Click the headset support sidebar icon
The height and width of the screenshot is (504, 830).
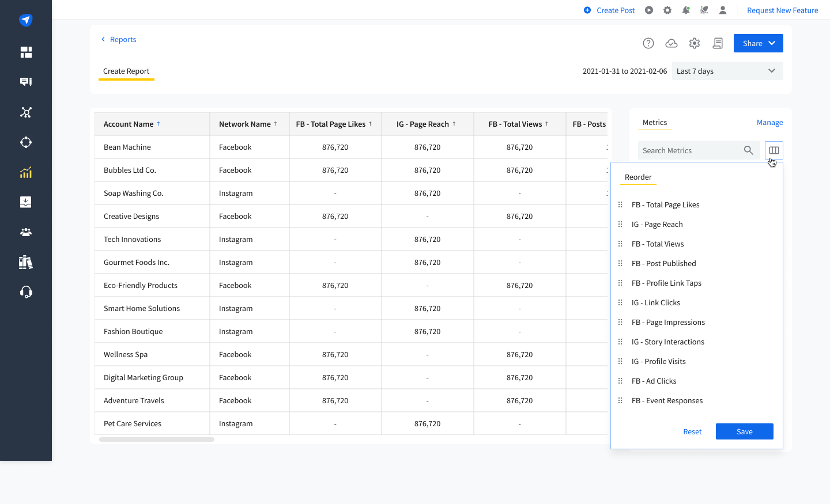tap(26, 292)
